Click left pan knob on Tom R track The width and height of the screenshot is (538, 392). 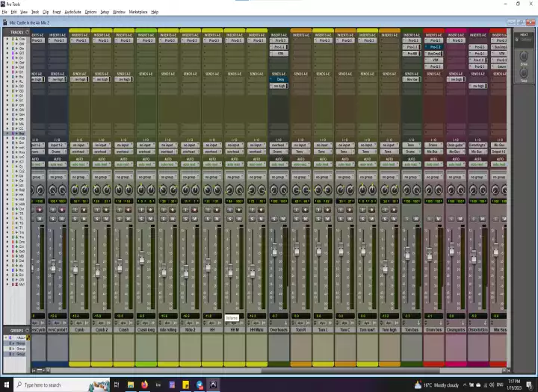(296, 190)
